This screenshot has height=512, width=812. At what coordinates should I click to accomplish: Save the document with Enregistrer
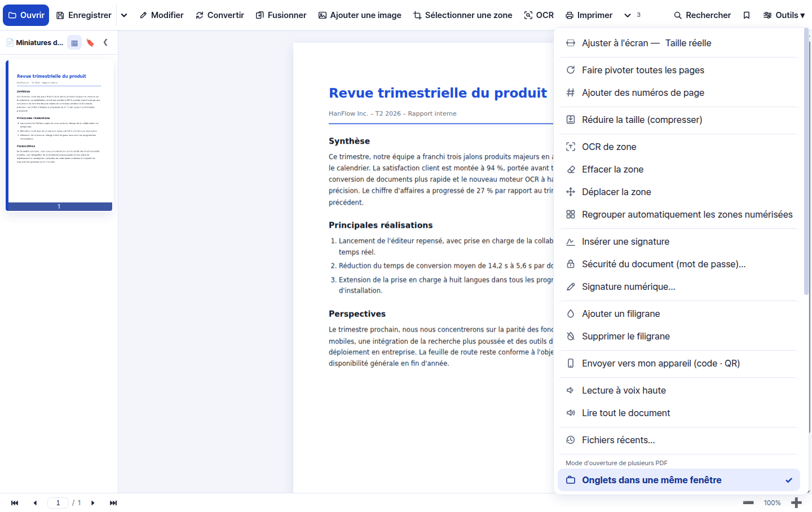tap(84, 15)
